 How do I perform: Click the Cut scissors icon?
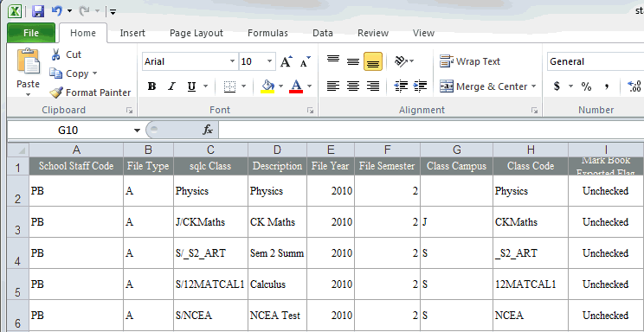[56, 54]
